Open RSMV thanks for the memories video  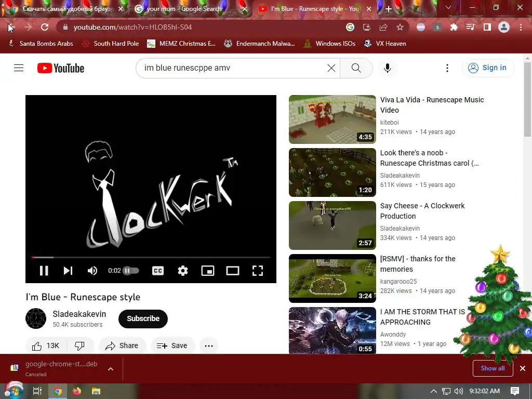[x=418, y=263]
